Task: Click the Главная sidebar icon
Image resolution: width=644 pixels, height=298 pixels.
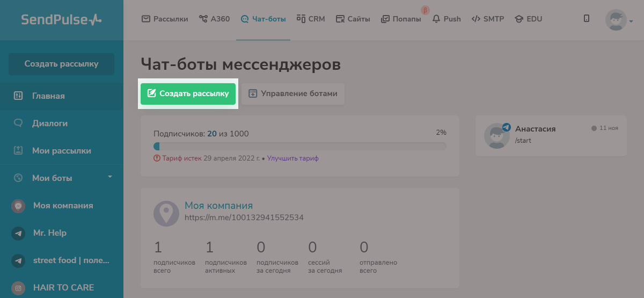Action: (18, 96)
